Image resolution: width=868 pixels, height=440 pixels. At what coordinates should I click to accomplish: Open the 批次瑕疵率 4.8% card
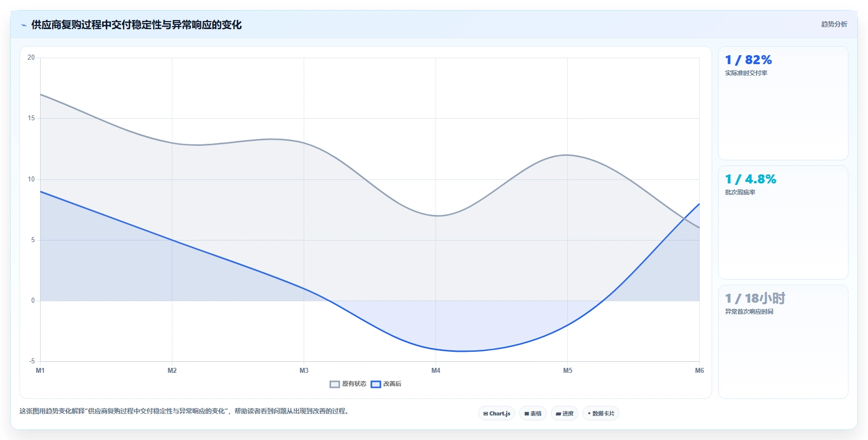coord(783,223)
